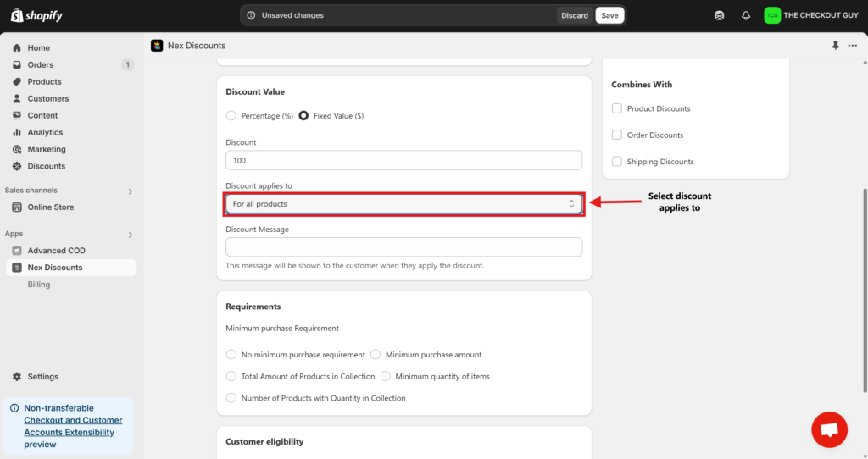Open the red chat support bubble
Image resolution: width=868 pixels, height=459 pixels.
click(828, 429)
